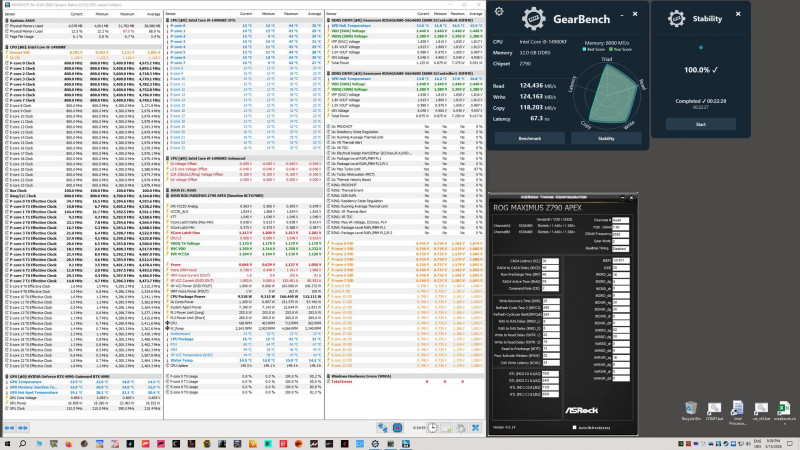
Task: Click Write Recovery Time (tWR) field
Action: [x=551, y=301]
